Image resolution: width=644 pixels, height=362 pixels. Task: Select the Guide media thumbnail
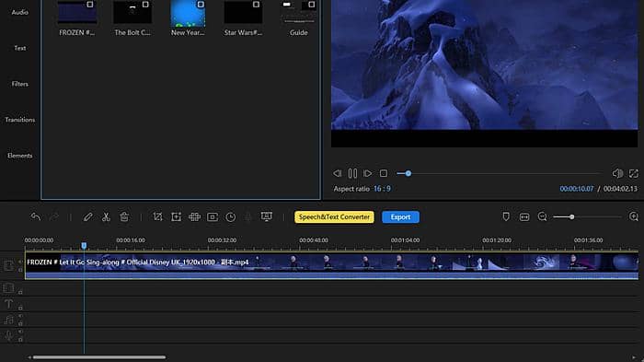[x=299, y=12]
